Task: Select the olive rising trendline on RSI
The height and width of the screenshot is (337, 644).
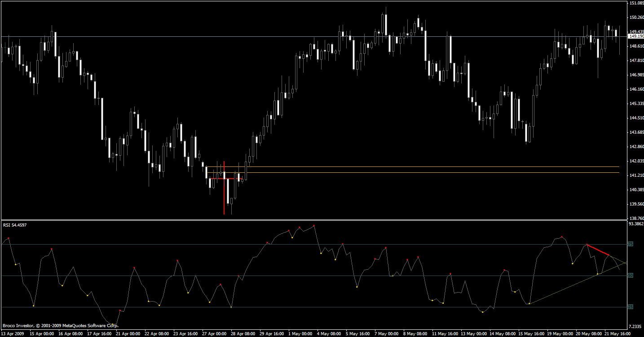Action: (578, 283)
